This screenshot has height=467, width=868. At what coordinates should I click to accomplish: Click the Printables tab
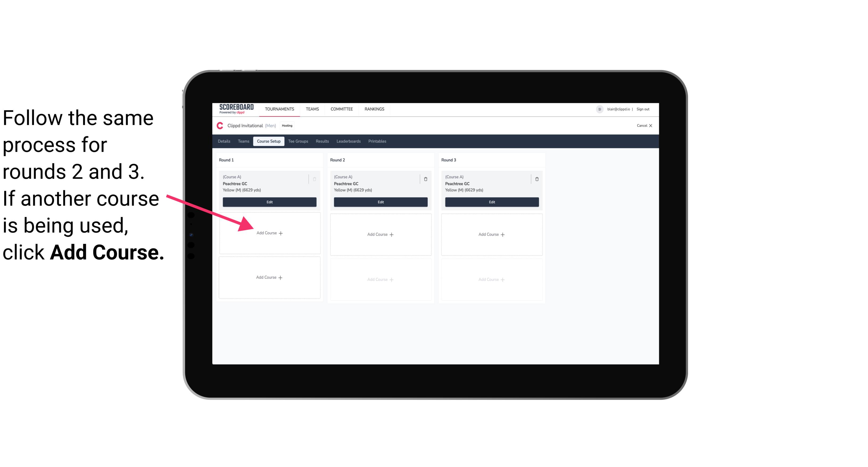[377, 142]
